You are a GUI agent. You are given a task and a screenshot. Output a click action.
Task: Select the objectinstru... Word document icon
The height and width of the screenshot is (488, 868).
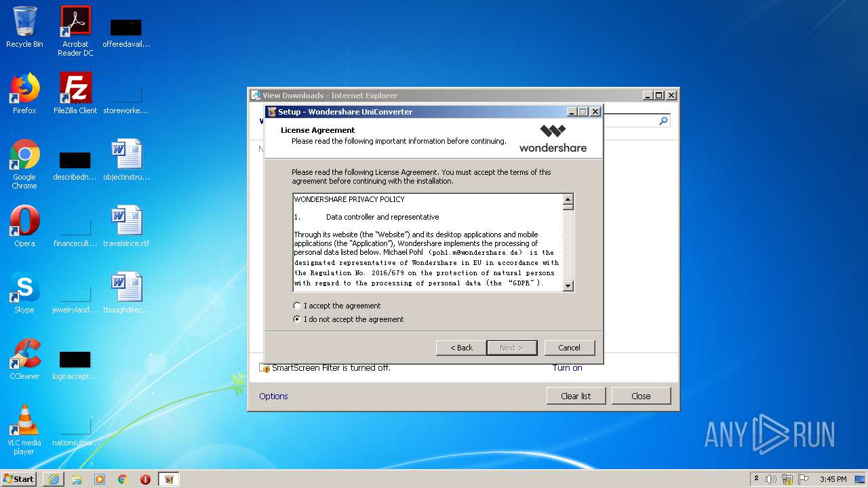pos(126,161)
